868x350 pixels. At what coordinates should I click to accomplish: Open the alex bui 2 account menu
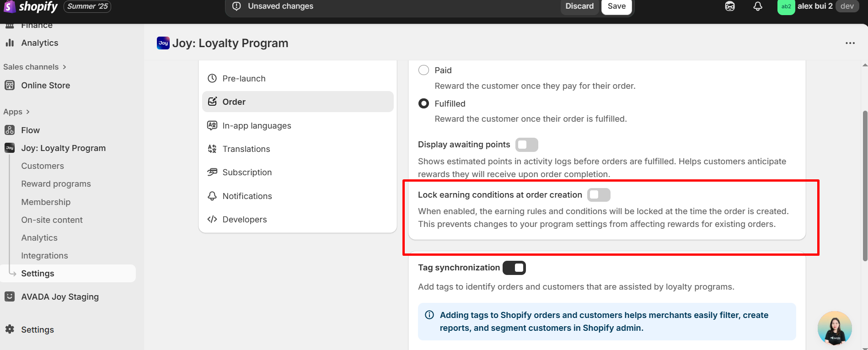tap(816, 6)
